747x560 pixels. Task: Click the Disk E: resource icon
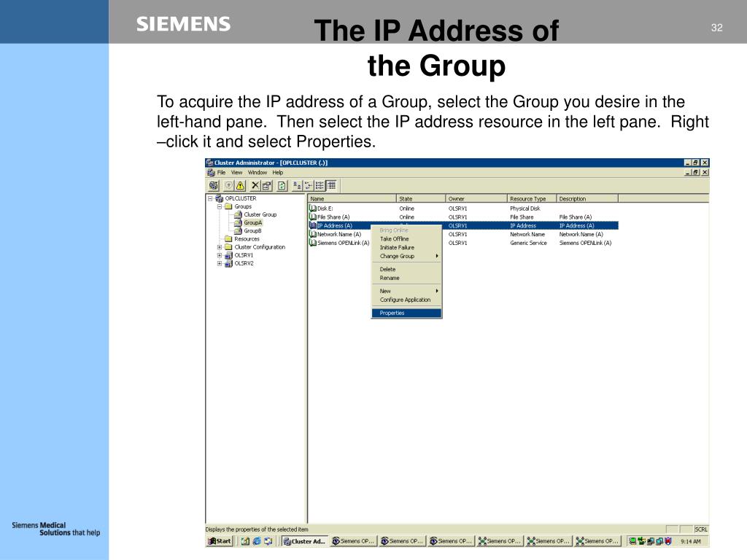[x=312, y=208]
